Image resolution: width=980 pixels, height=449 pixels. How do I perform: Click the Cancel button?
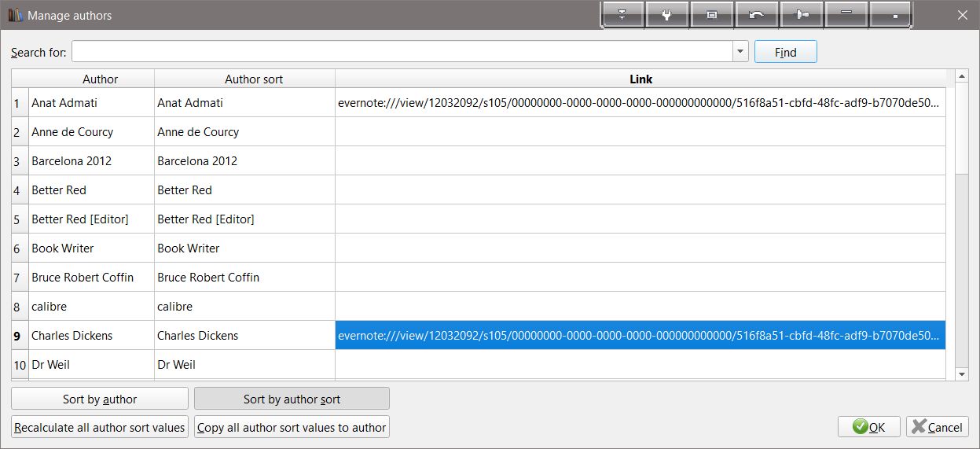(x=938, y=427)
